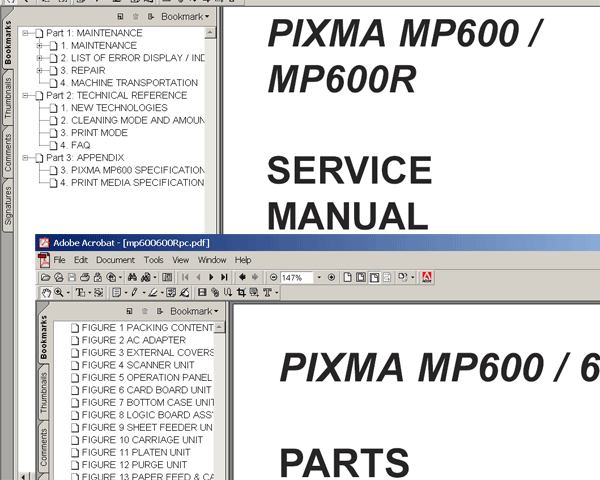
Task: Open the Tools menu
Action: point(153,260)
